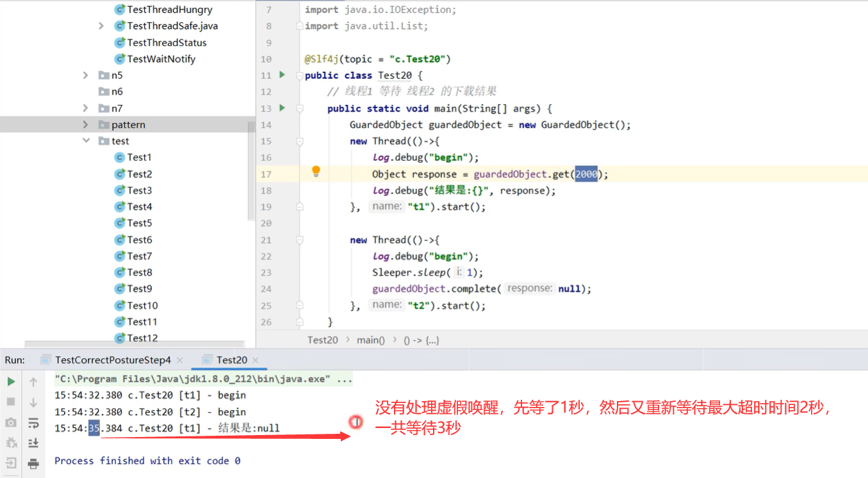The width and height of the screenshot is (868, 478).
Task: Toggle Soft-Wrap in the console toolbar
Action: (33, 422)
